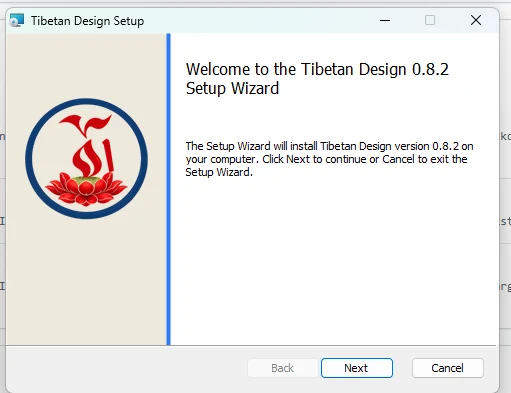Cancel the Tibetan Design installation
This screenshot has width=511, height=393.
(448, 368)
